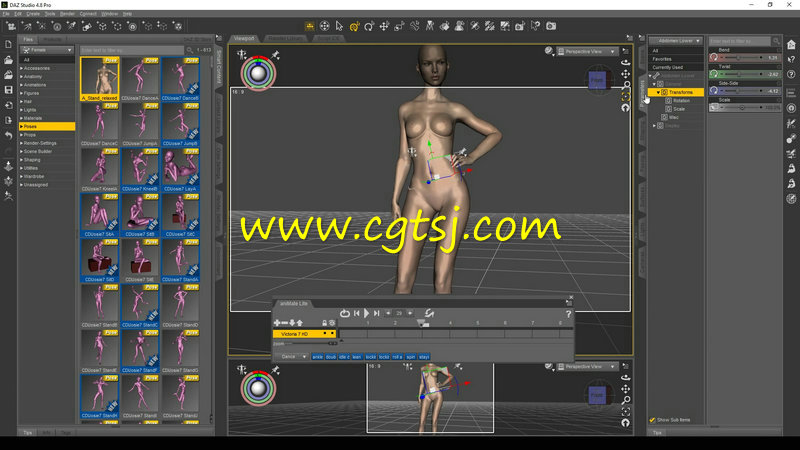Screen dimensions: 800x450
Task: Click the main viewport navigation sphere control
Action: (258, 73)
